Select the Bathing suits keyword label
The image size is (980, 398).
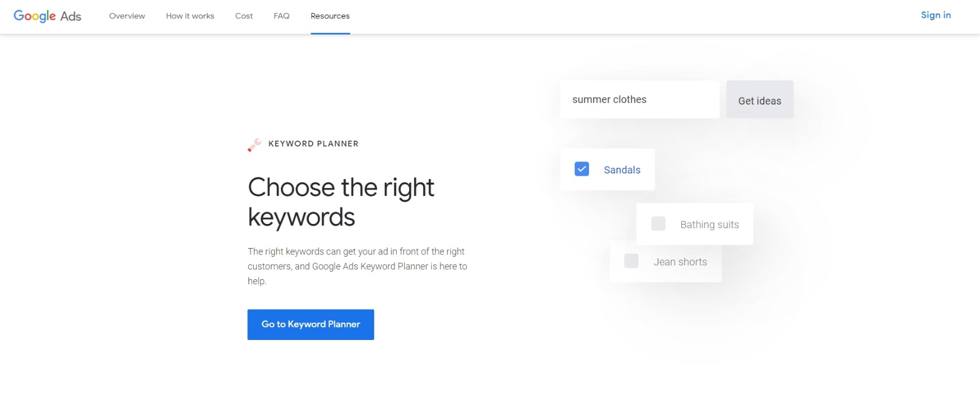click(710, 225)
